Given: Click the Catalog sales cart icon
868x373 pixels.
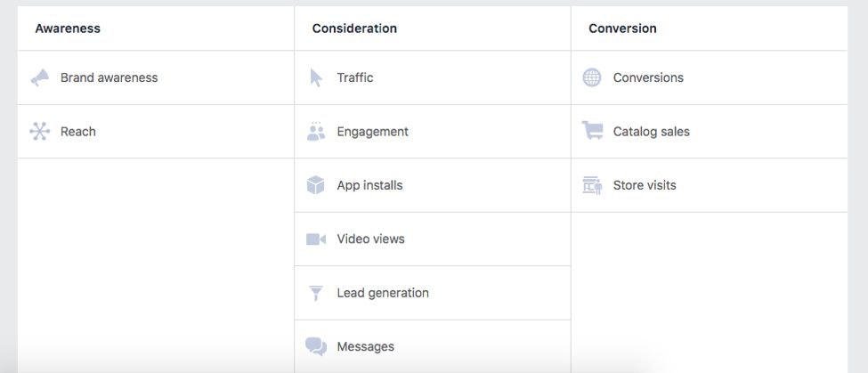Looking at the screenshot, I should (592, 131).
